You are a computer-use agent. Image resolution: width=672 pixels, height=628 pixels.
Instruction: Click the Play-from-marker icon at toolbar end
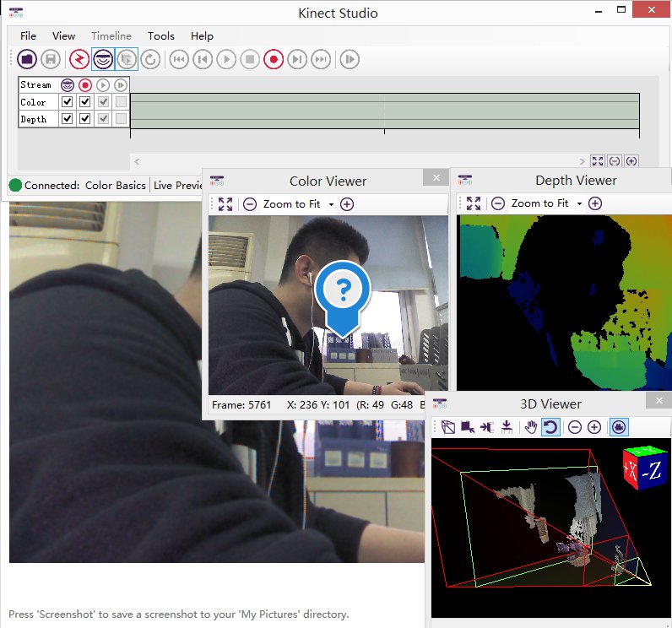pyautogui.click(x=350, y=59)
